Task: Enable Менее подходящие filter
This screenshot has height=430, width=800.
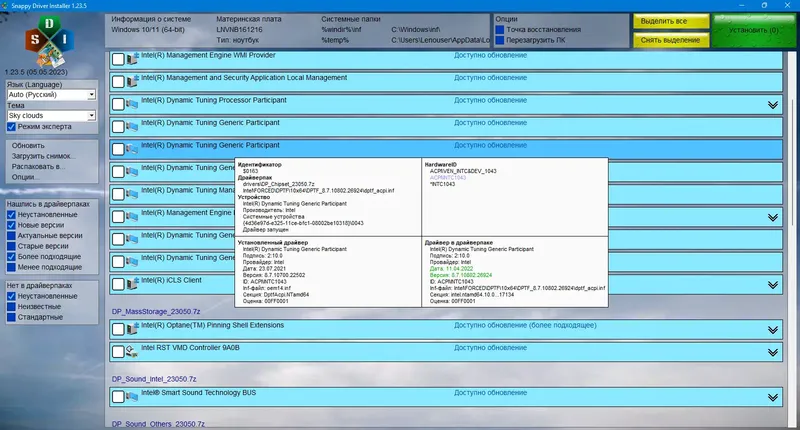Action: (11, 267)
